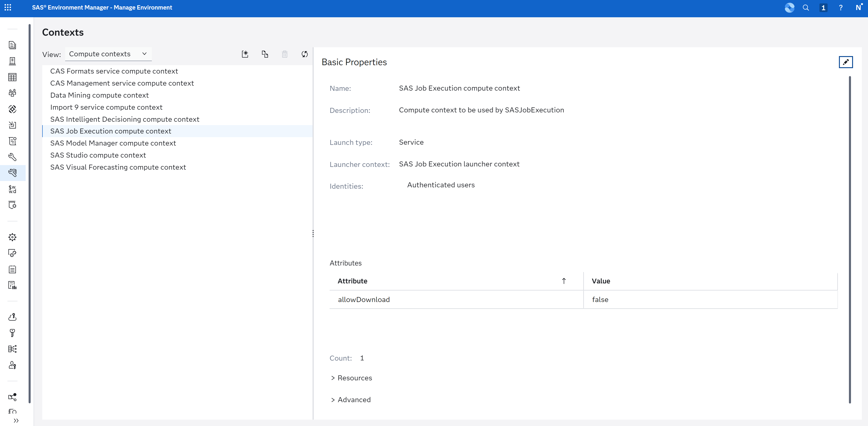The height and width of the screenshot is (426, 868).
Task: Click the false value cell
Action: pos(710,300)
